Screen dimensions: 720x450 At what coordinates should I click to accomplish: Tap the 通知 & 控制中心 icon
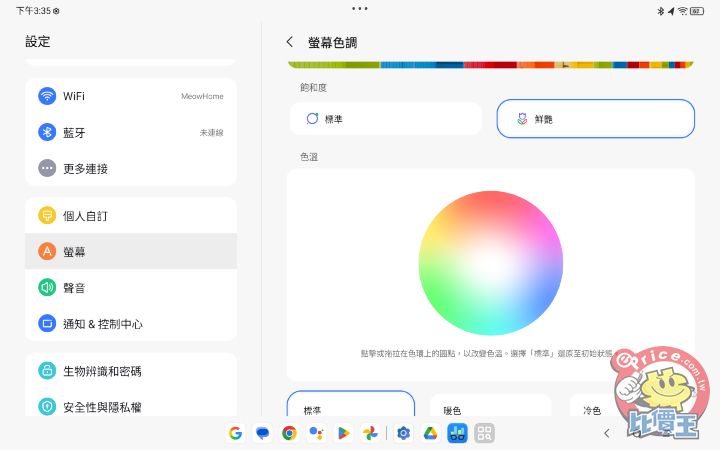(47, 324)
